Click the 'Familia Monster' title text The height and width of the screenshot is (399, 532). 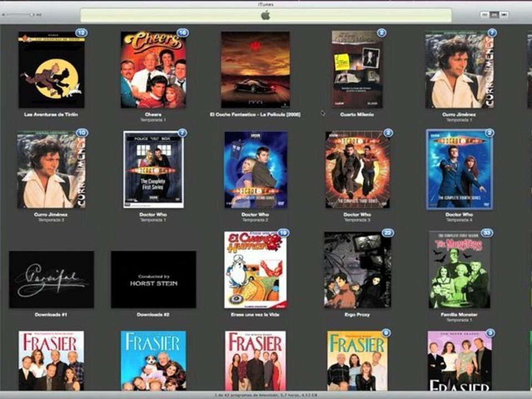[x=459, y=315]
